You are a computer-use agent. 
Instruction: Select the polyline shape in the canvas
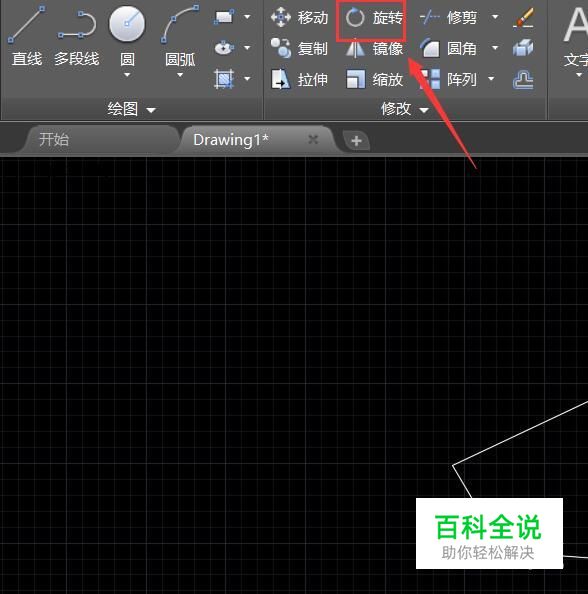[x=520, y=432]
